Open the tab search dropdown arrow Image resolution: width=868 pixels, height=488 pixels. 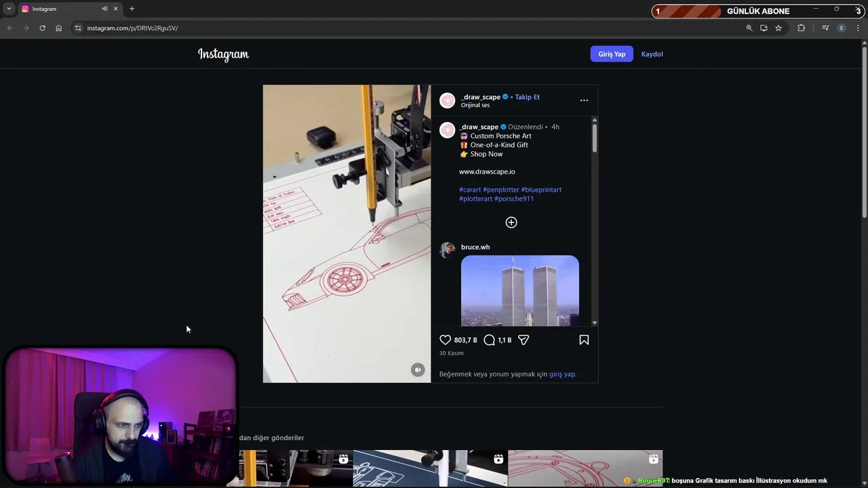[9, 9]
